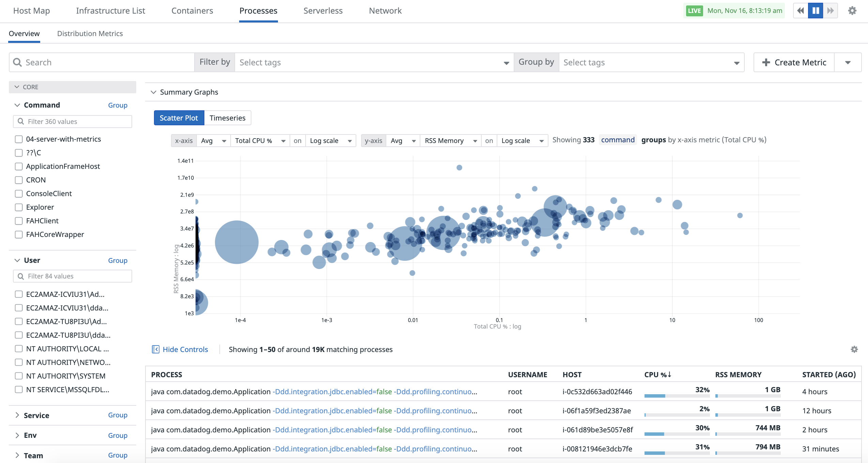The image size is (868, 463).
Task: Click the fast forward timeframe button
Action: [x=830, y=10]
